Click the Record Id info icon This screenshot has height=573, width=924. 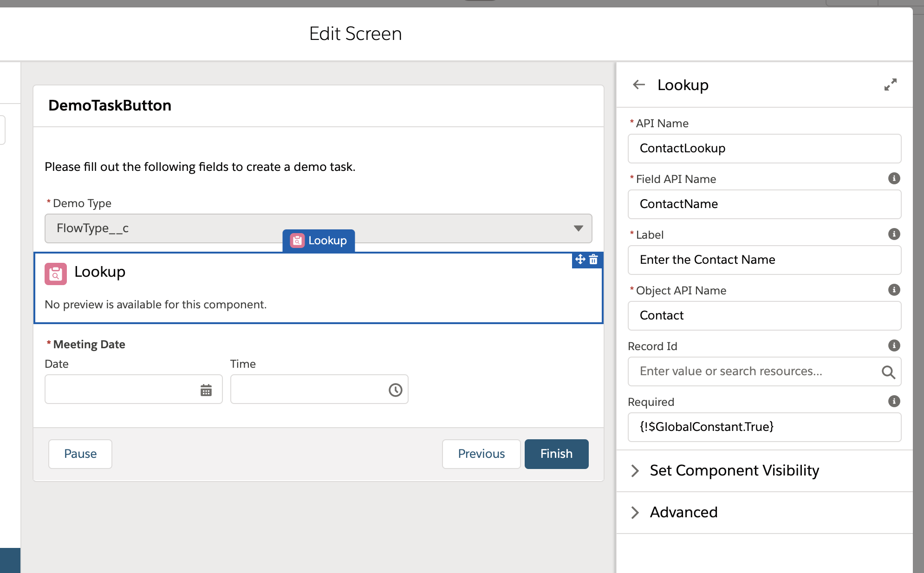point(894,346)
